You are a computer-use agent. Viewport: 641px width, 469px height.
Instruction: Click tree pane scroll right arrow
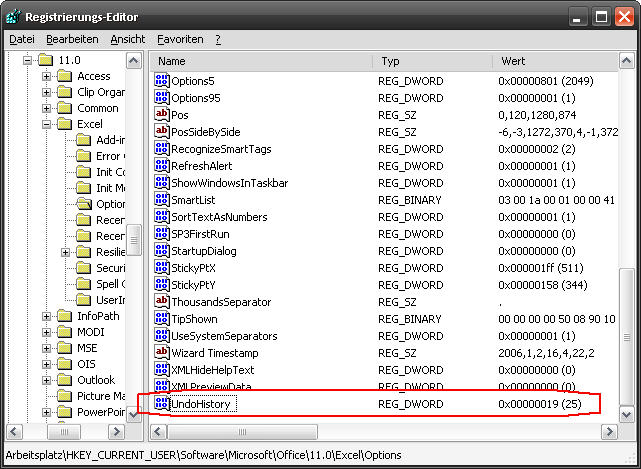click(117, 431)
